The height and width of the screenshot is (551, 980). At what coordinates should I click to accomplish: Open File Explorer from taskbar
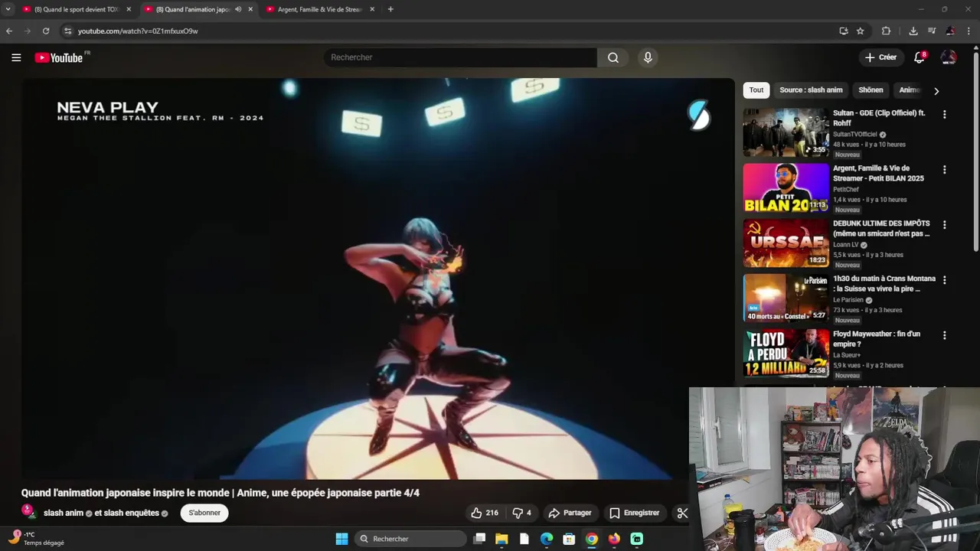(501, 539)
